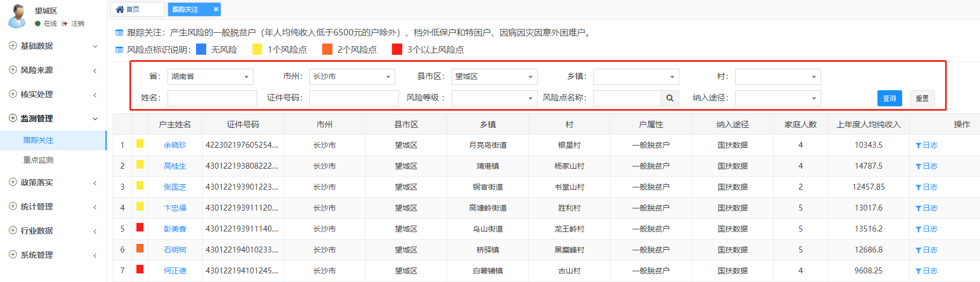980x282 pixels.
Task: Click the blue 无风险 legend swatch
Action: coord(201,49)
